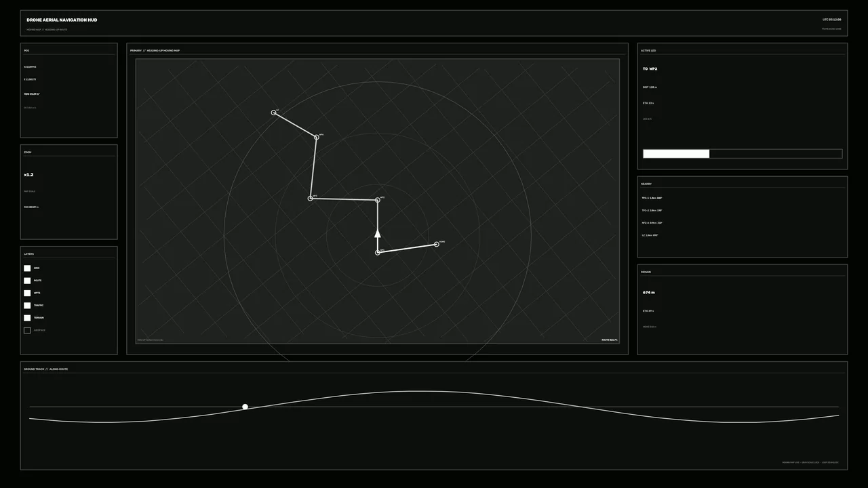868x488 pixels.
Task: Click the ROUTE percentage readout on map
Action: click(609, 340)
